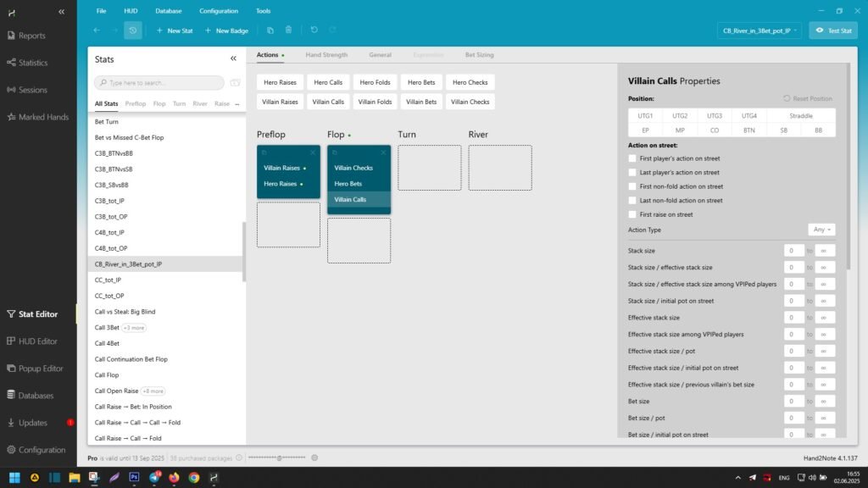Click the history icon in the toolbar
The image size is (868, 488).
tap(133, 30)
